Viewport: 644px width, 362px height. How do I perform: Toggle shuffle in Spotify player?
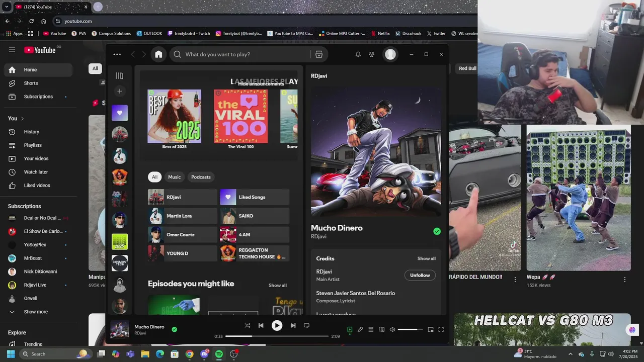pyautogui.click(x=247, y=325)
